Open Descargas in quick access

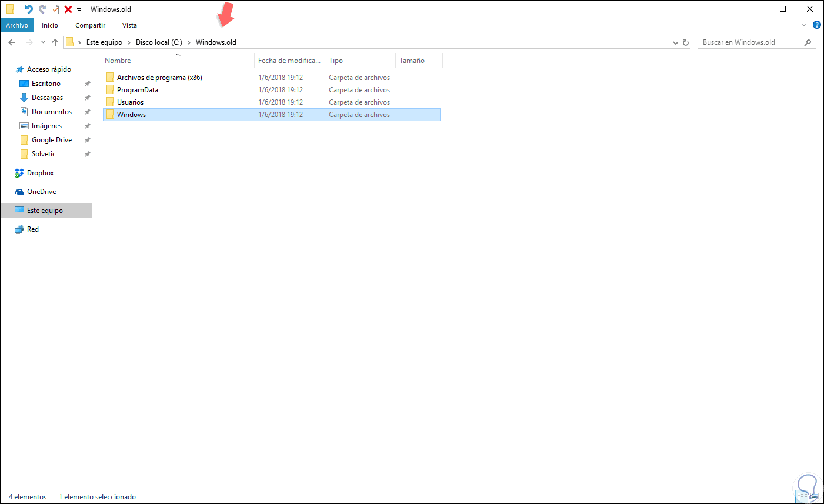[x=47, y=98]
